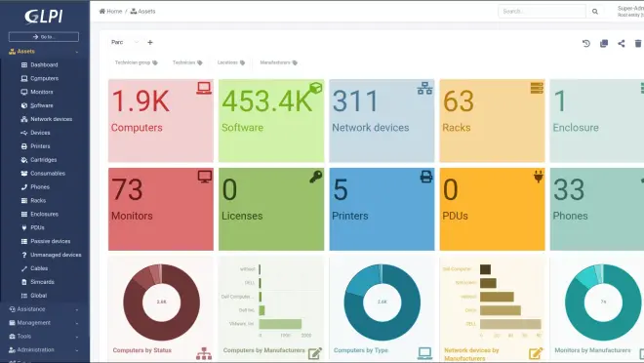The image size is (644, 363).
Task: Select Cables in the sidebar
Action: [x=34, y=268]
